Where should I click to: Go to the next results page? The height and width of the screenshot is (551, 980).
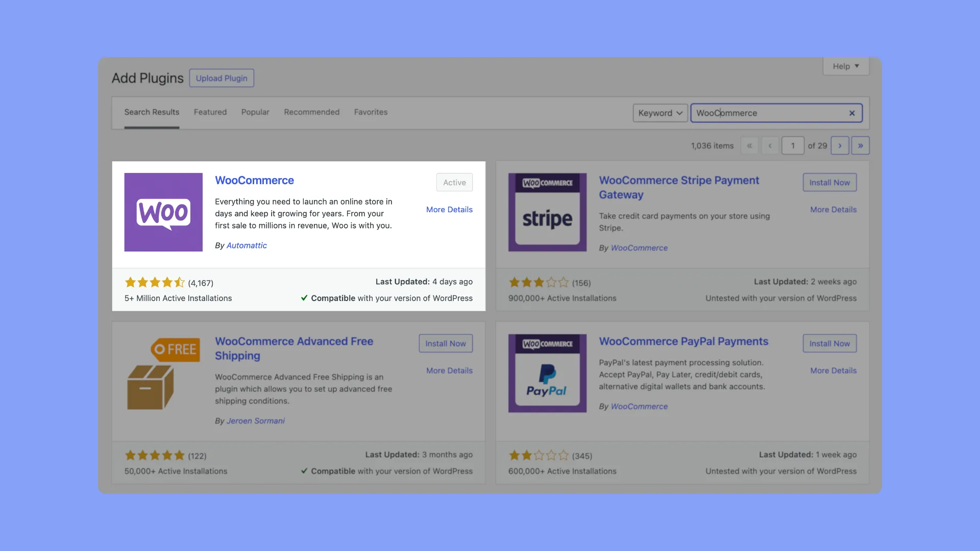(840, 146)
